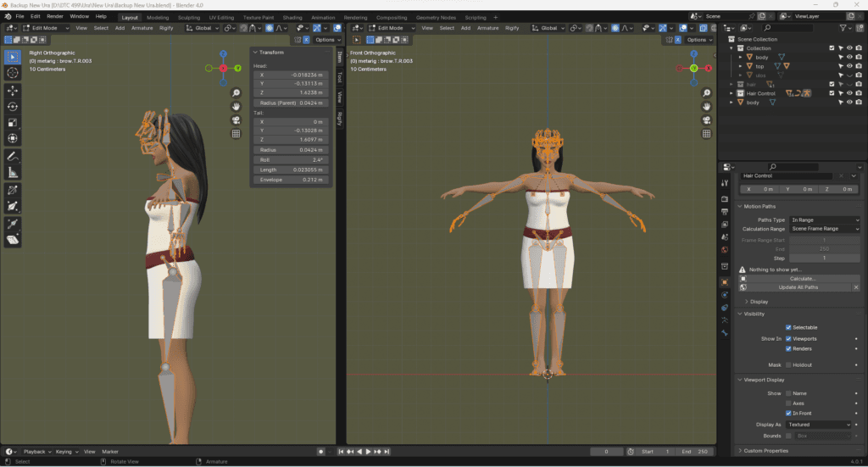The width and height of the screenshot is (868, 467).
Task: Open the Calculation Range dropdown
Action: click(824, 229)
